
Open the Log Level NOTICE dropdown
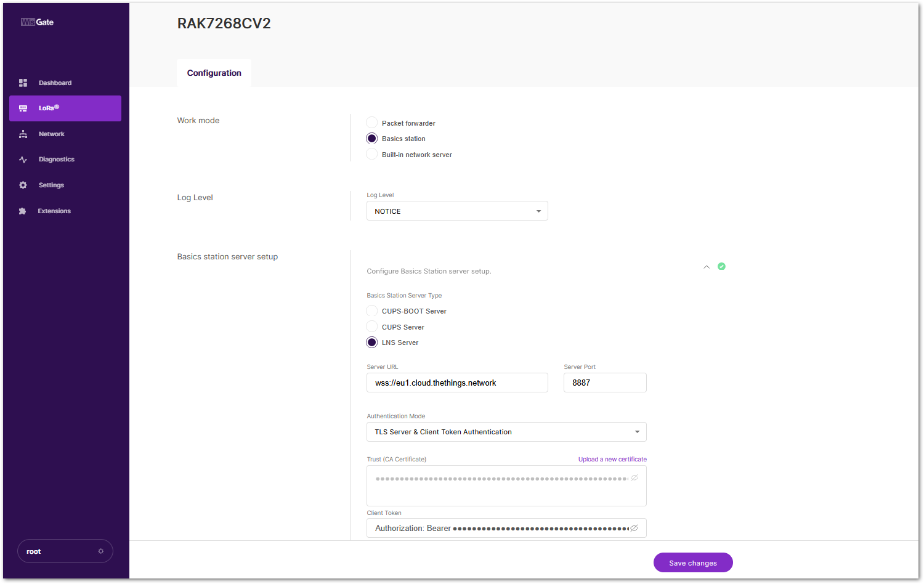(457, 211)
